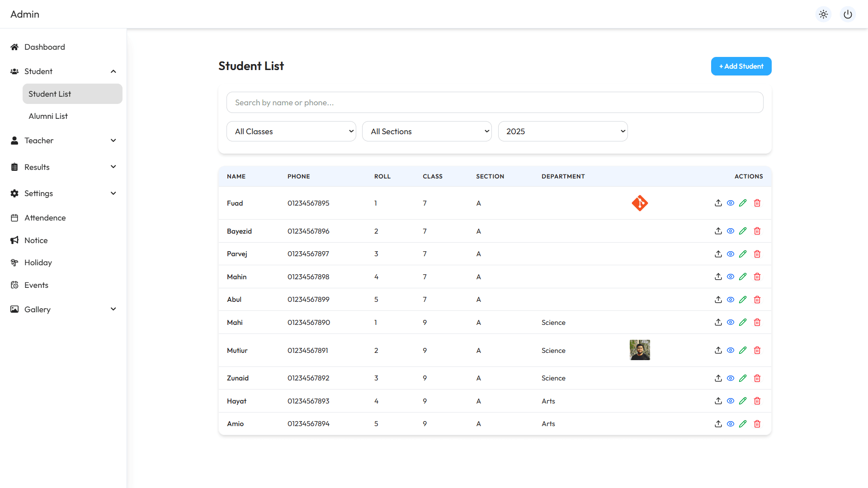Edit Bayezid using the pencil icon

click(x=743, y=231)
